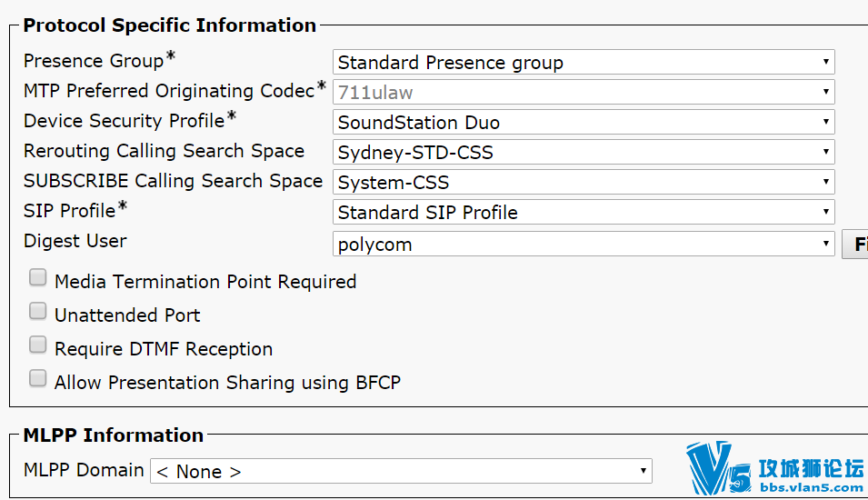The height and width of the screenshot is (500, 868).
Task: Click the Device Security Profile label
Action: tap(124, 121)
